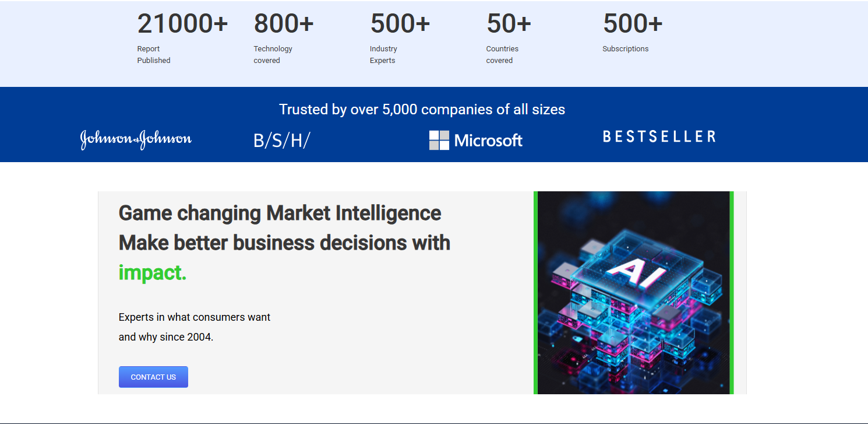Image resolution: width=868 pixels, height=424 pixels.
Task: Click the Technology covered label
Action: click(x=273, y=55)
